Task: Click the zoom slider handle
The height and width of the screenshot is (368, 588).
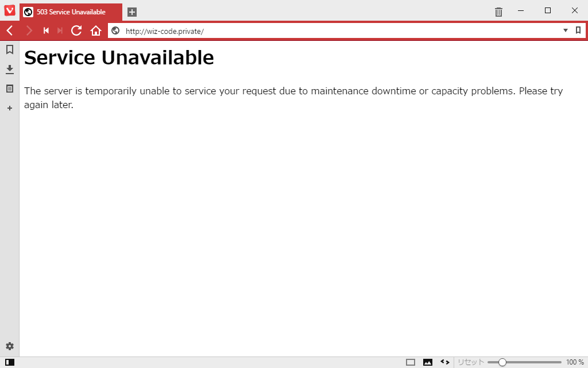Action: point(502,362)
